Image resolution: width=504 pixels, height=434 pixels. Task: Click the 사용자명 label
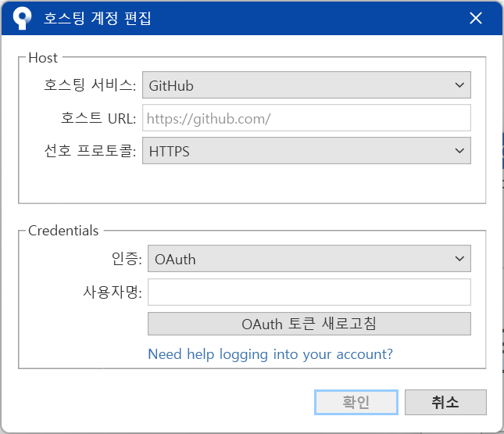113,292
